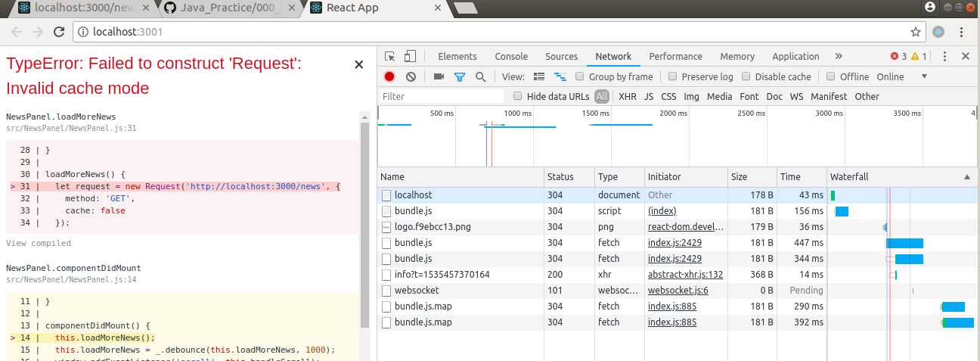Expand more DevTools tabs chevron
Image resolution: width=980 pixels, height=361 pixels.
[839, 57]
